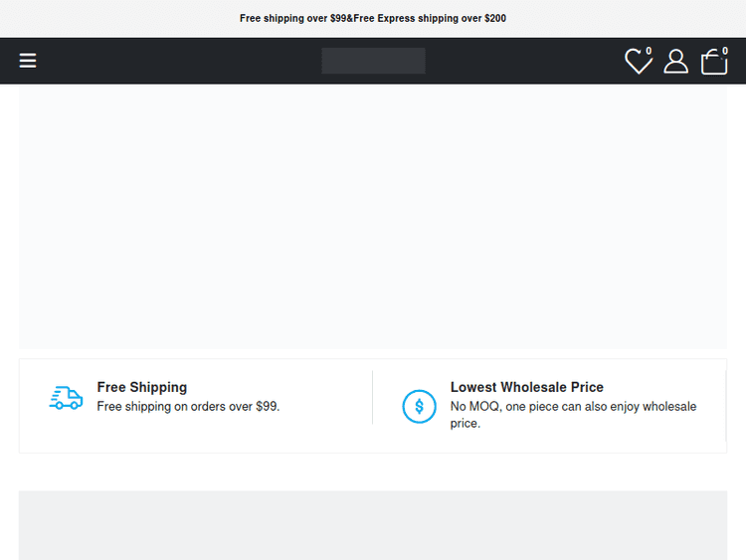Open the wishlist heart icon

click(x=637, y=63)
